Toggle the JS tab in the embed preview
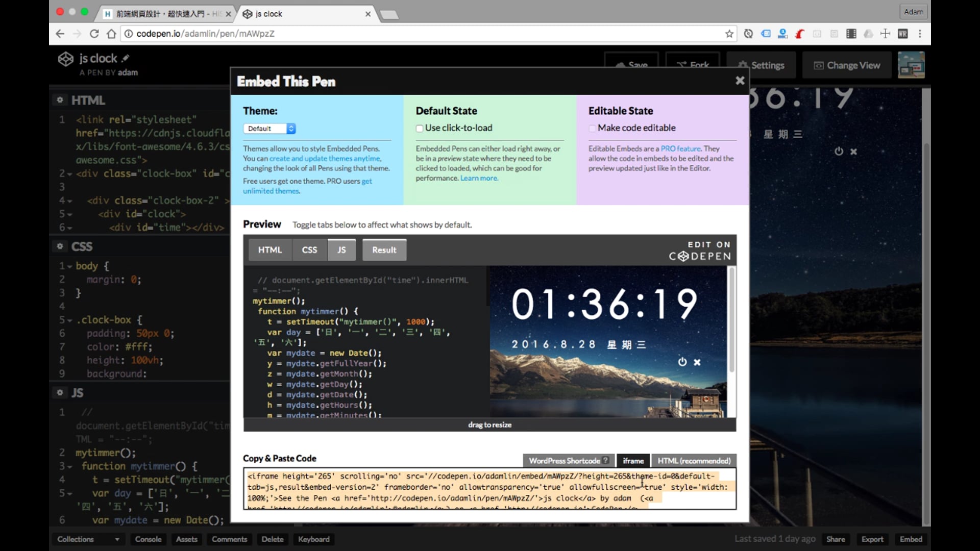Screen dimensions: 980x551 click(x=341, y=250)
